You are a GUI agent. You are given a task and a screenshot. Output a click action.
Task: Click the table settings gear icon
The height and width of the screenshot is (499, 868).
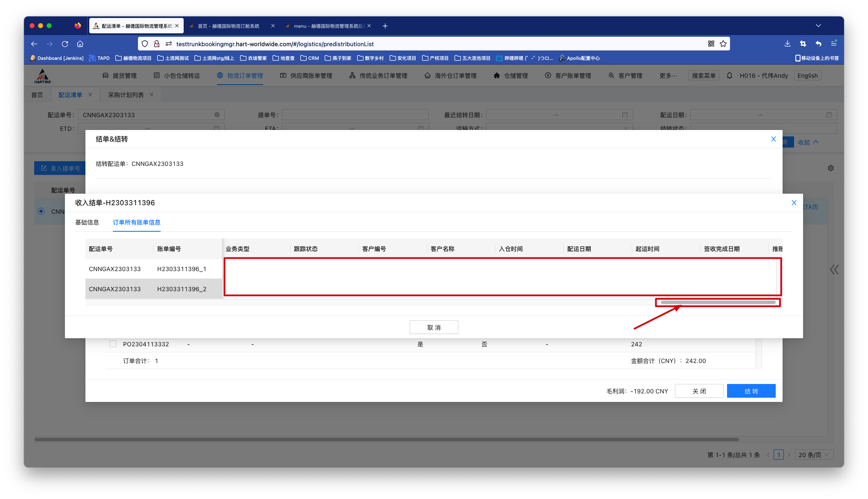tap(831, 168)
